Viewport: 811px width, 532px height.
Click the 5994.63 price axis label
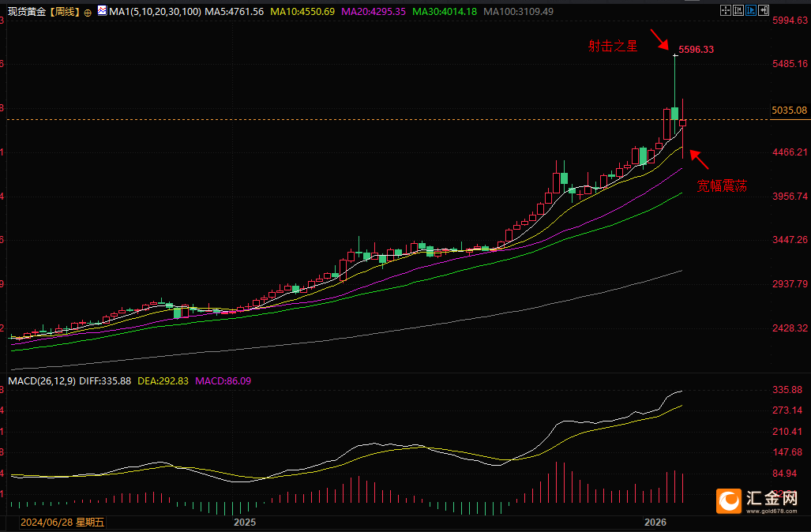pyautogui.click(x=790, y=21)
